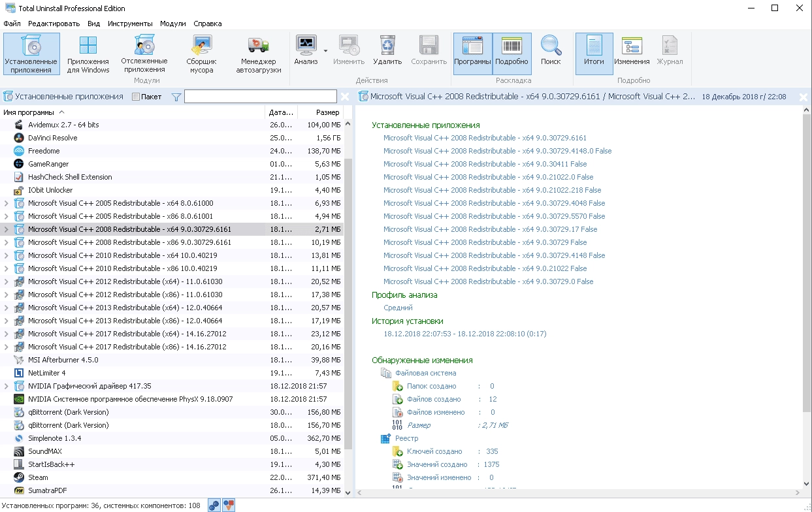This screenshot has height=512, width=812.
Task: Click first status bar filter icon
Action: click(x=214, y=505)
